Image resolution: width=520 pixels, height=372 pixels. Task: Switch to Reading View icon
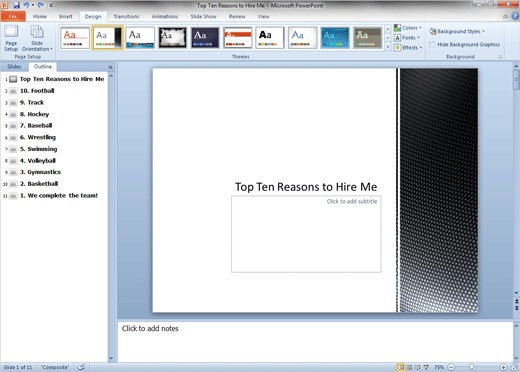pos(418,367)
